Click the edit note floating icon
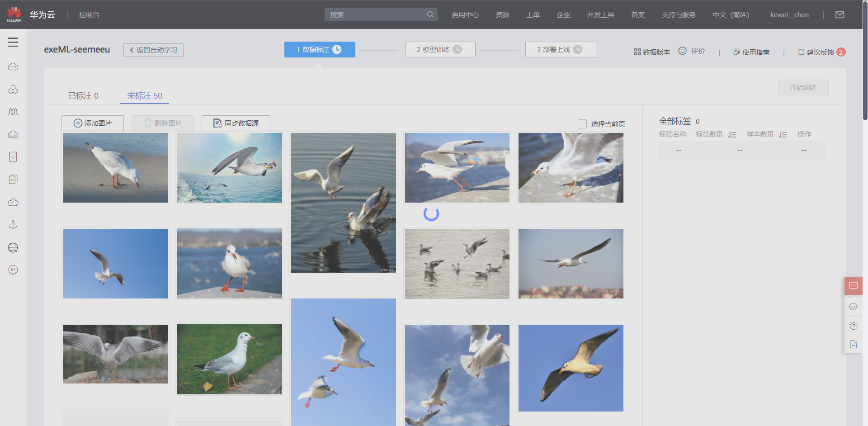This screenshot has height=426, width=868. pyautogui.click(x=854, y=345)
